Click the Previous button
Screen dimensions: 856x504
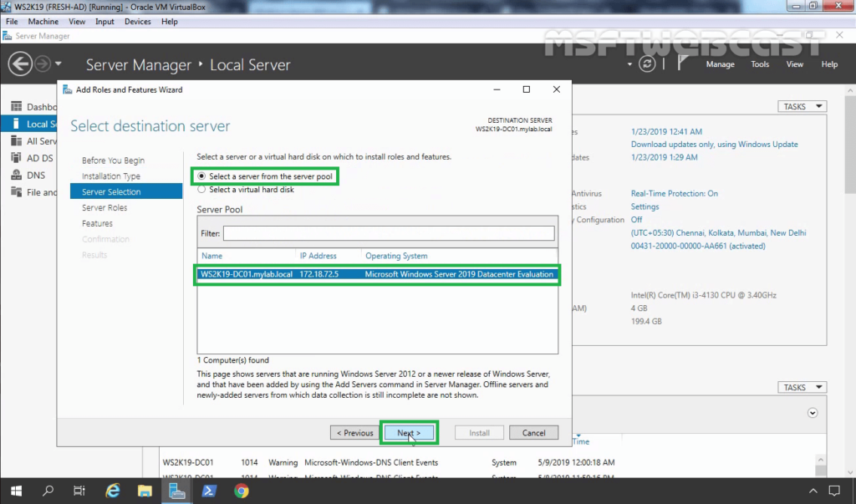click(x=354, y=432)
